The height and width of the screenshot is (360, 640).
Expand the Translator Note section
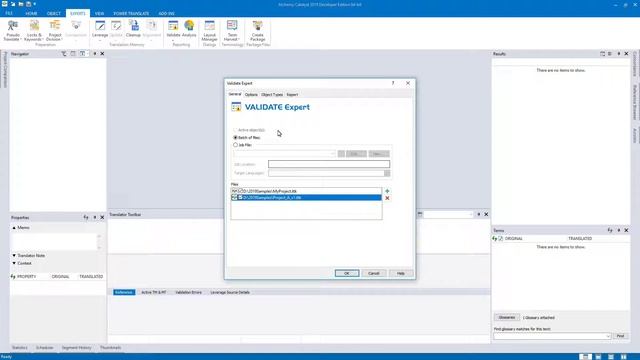click(14, 256)
